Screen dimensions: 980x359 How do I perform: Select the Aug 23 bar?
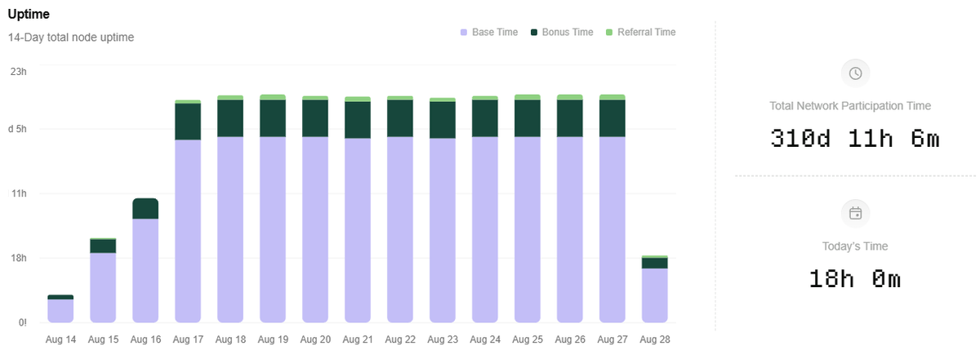coord(443,210)
